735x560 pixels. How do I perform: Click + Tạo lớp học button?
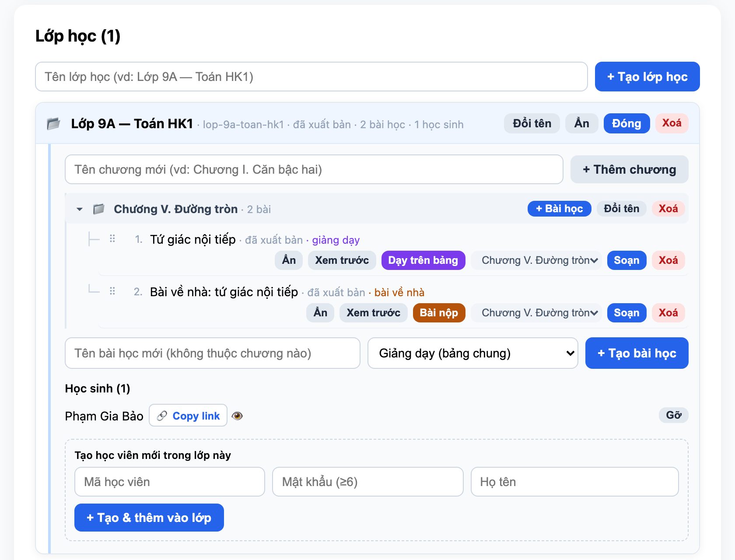coord(647,77)
